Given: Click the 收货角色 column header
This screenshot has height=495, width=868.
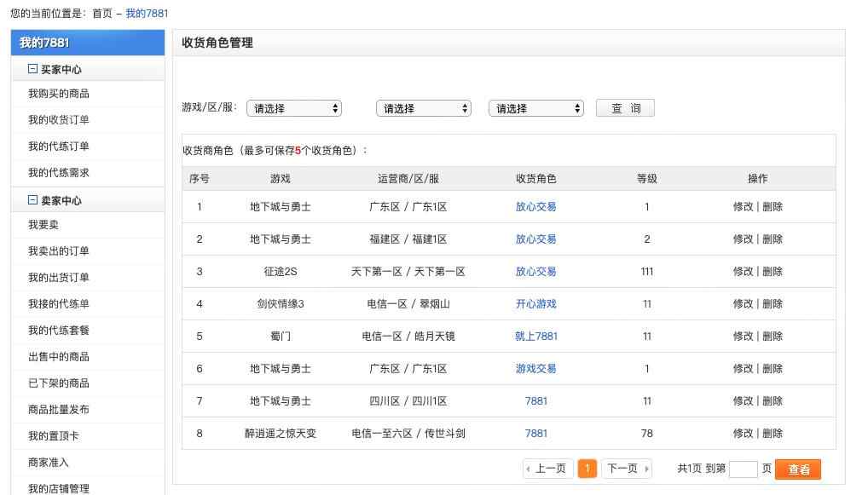Looking at the screenshot, I should pos(535,179).
